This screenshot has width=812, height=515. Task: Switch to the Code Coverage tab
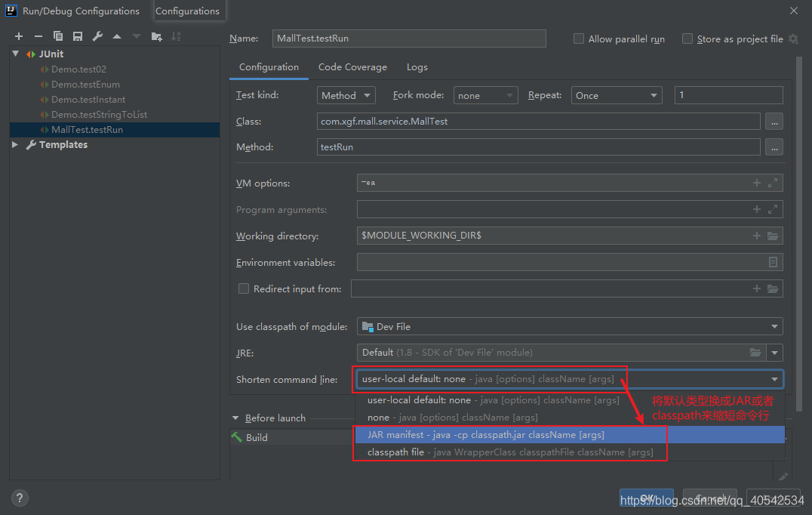tap(352, 67)
